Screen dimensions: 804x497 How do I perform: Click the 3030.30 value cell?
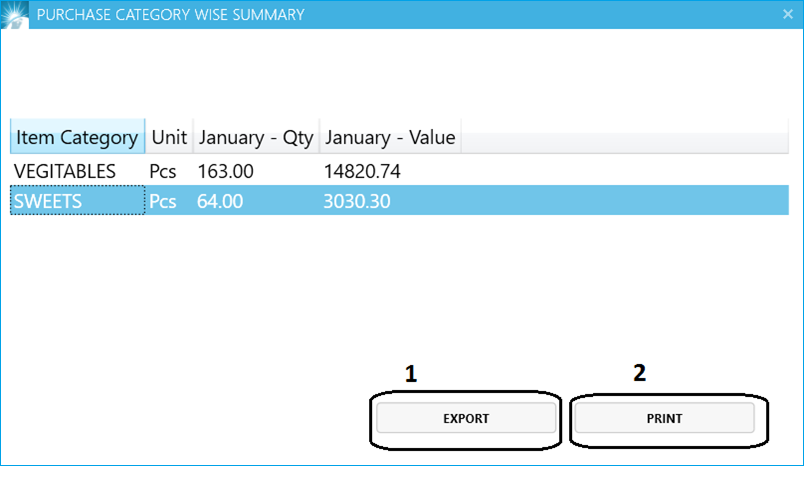click(x=357, y=201)
